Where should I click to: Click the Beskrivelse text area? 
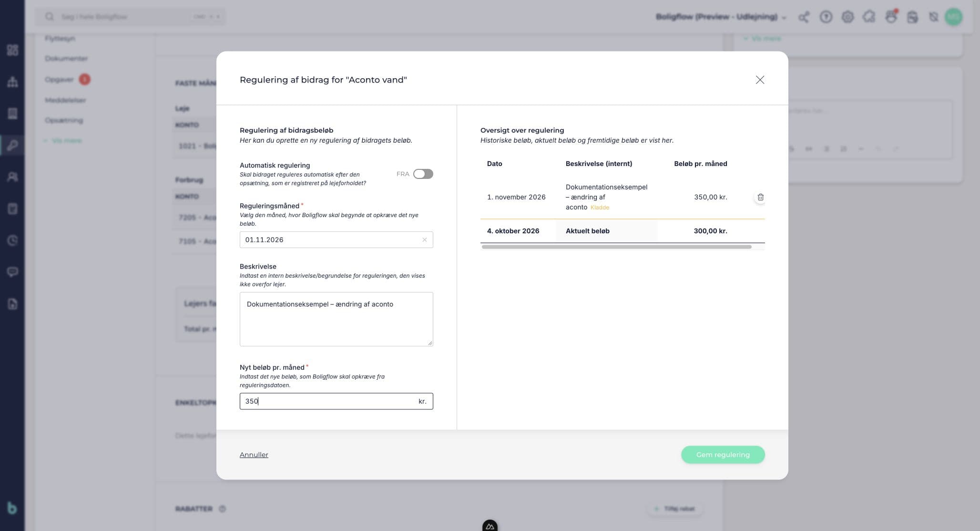tap(336, 319)
